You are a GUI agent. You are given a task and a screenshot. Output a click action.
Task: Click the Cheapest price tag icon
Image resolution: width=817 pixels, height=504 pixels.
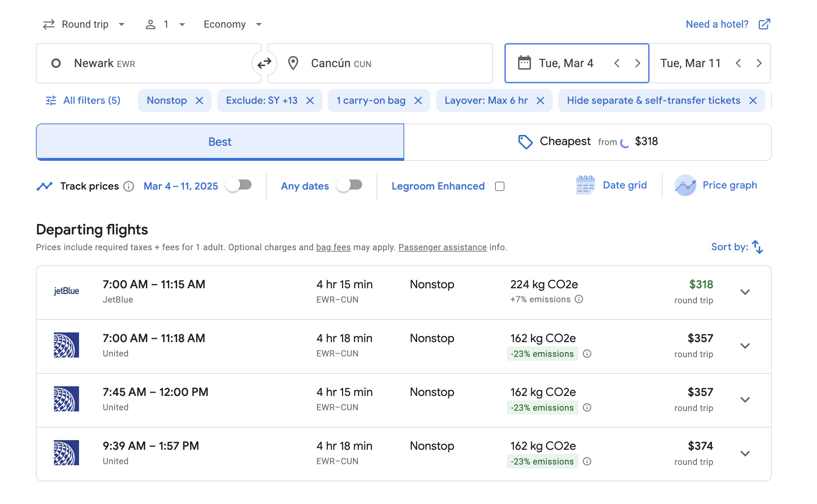525,141
